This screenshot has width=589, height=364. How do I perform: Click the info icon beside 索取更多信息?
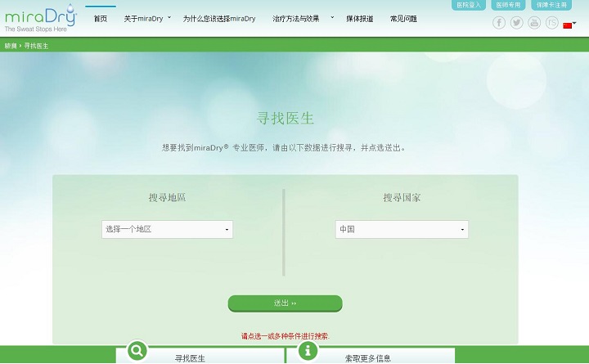(x=308, y=351)
